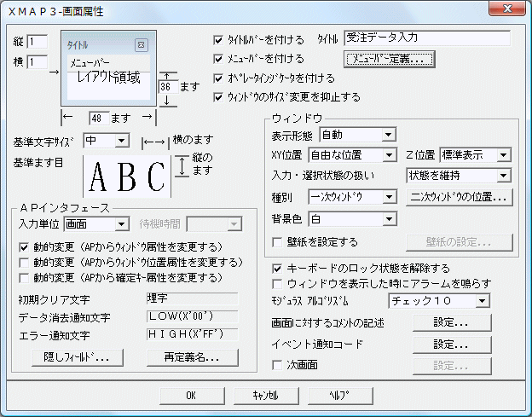Open the 入力単位 dropdown
The height and width of the screenshot is (417, 532).
click(x=96, y=224)
